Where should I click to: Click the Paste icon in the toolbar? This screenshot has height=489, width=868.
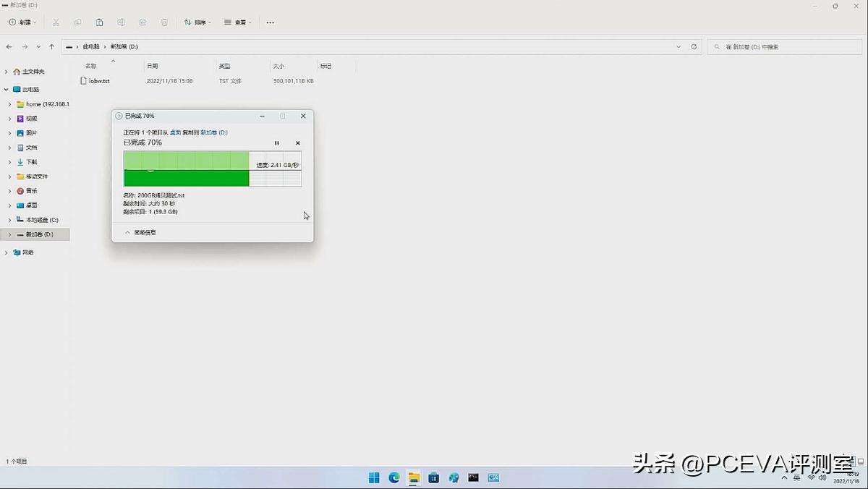[x=99, y=22]
